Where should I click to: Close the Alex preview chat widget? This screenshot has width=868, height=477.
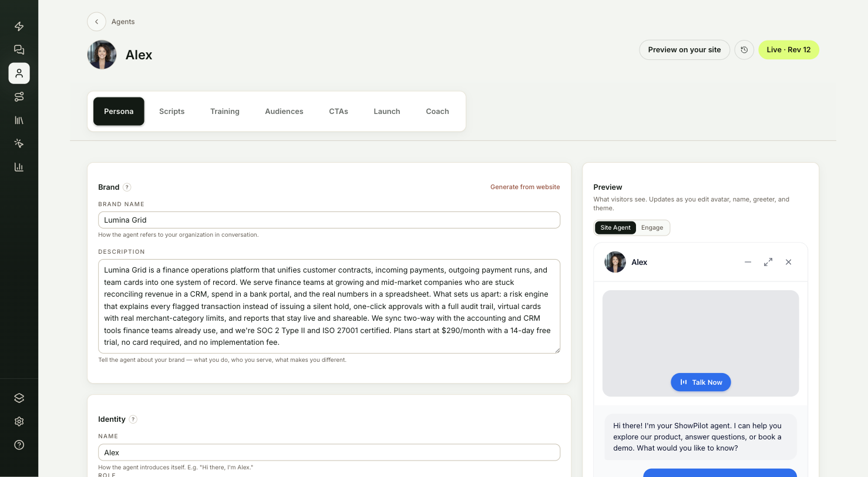[x=789, y=262]
